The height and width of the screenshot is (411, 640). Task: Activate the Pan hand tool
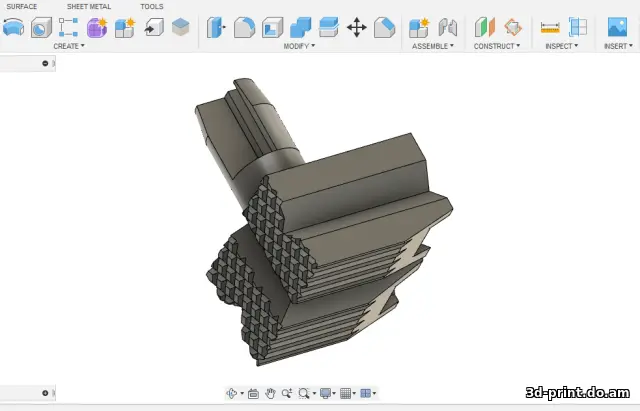tap(270, 393)
